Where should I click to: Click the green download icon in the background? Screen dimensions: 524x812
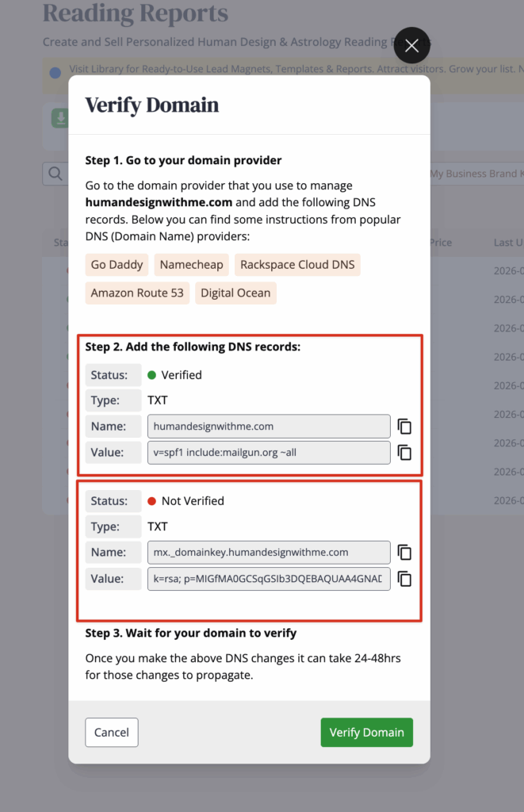coord(60,118)
